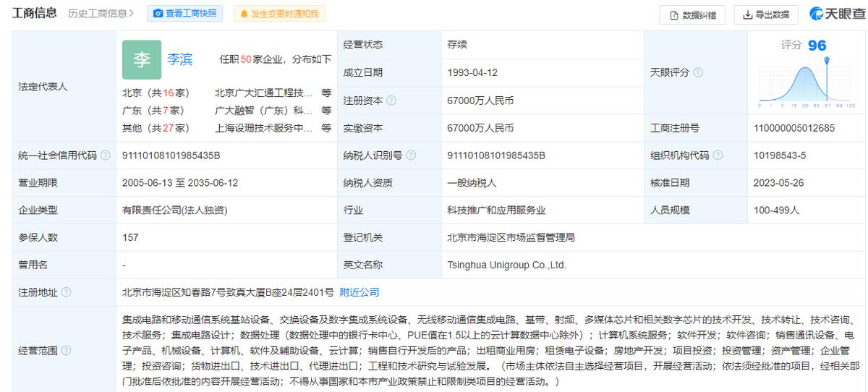This screenshot has width=868, height=392.
Task: Click 营业期限 value 2005-06-13 至 2035-06-12
Action: pos(180,183)
